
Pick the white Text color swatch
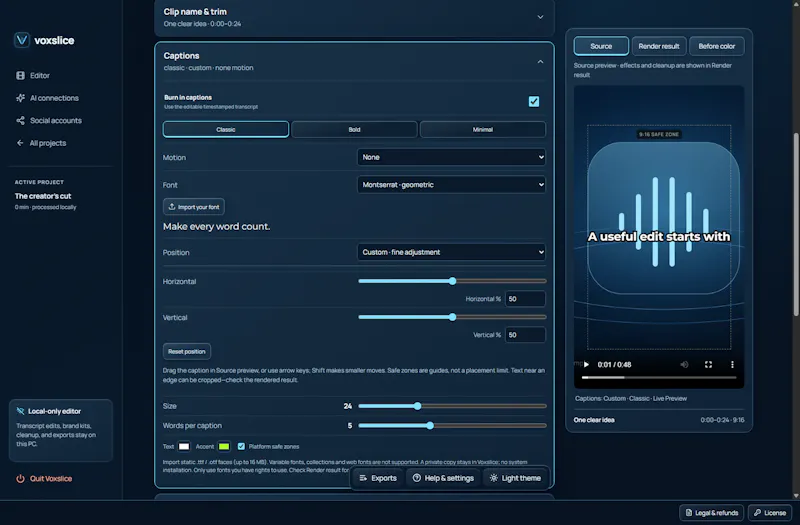coord(184,446)
